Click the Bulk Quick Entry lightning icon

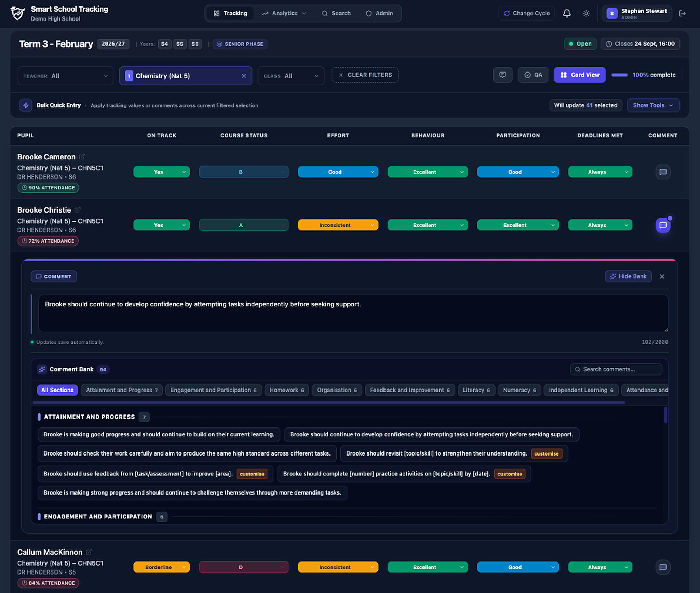26,105
